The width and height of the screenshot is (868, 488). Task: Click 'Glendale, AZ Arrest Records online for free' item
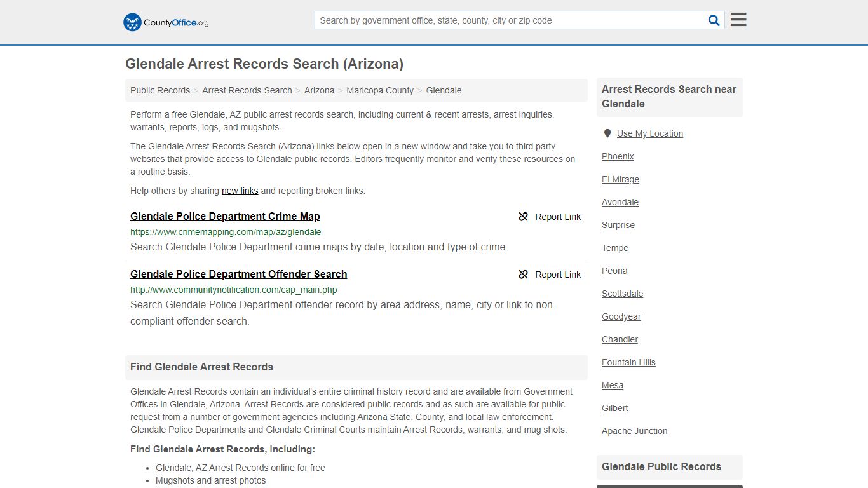(240, 468)
